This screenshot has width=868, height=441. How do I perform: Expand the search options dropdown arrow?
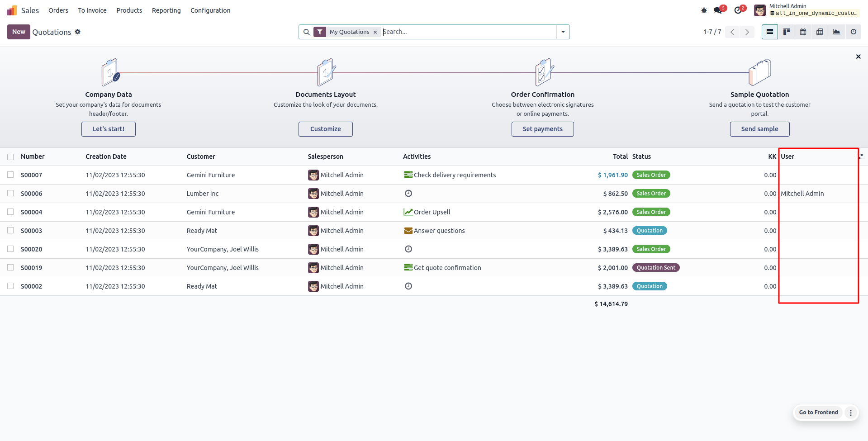pyautogui.click(x=563, y=32)
